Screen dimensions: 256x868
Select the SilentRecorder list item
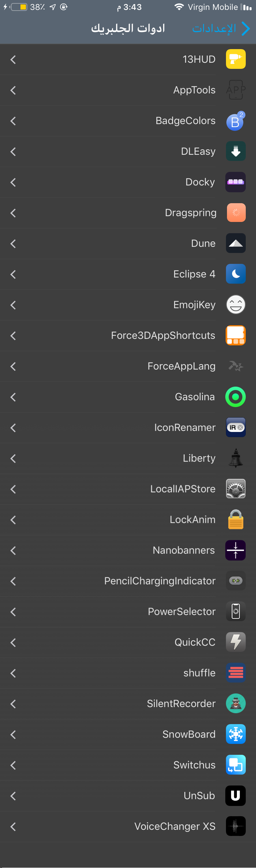[128, 704]
